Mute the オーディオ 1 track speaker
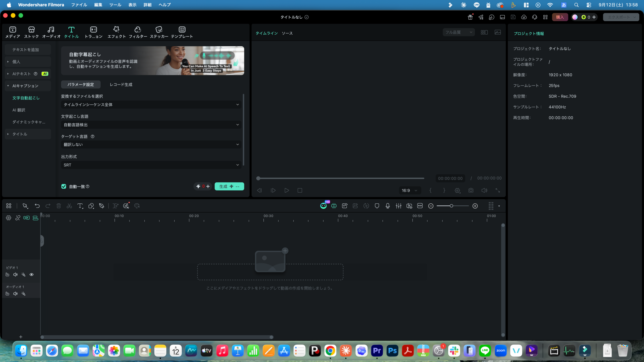 (x=15, y=294)
